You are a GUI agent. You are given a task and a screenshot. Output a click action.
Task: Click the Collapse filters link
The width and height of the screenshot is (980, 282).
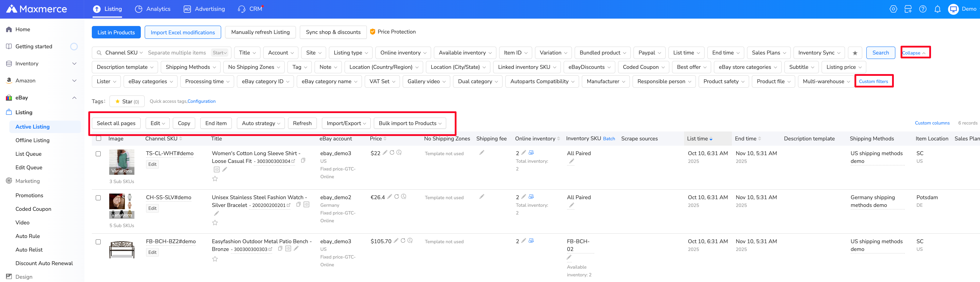point(914,53)
